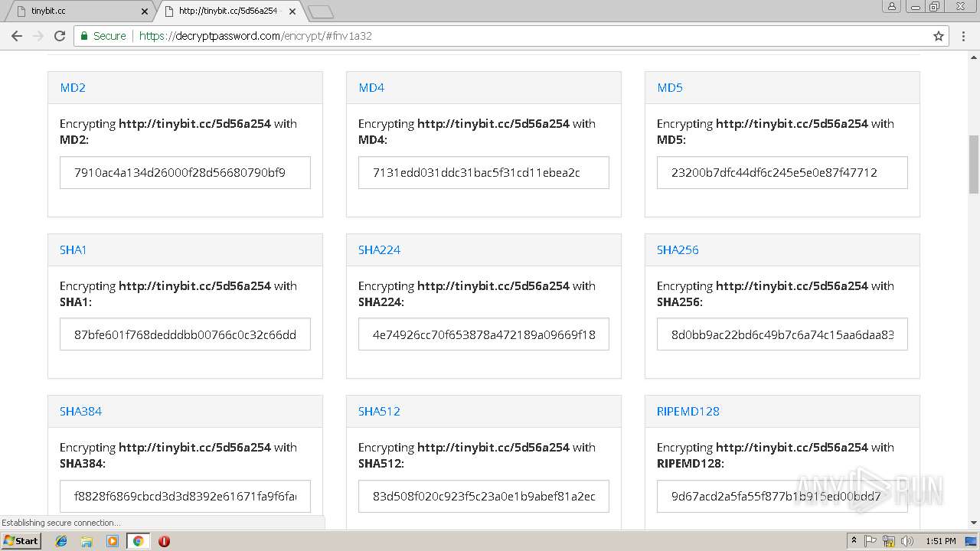The image size is (980, 551).
Task: Bookmark this page with the star icon
Action: (939, 36)
